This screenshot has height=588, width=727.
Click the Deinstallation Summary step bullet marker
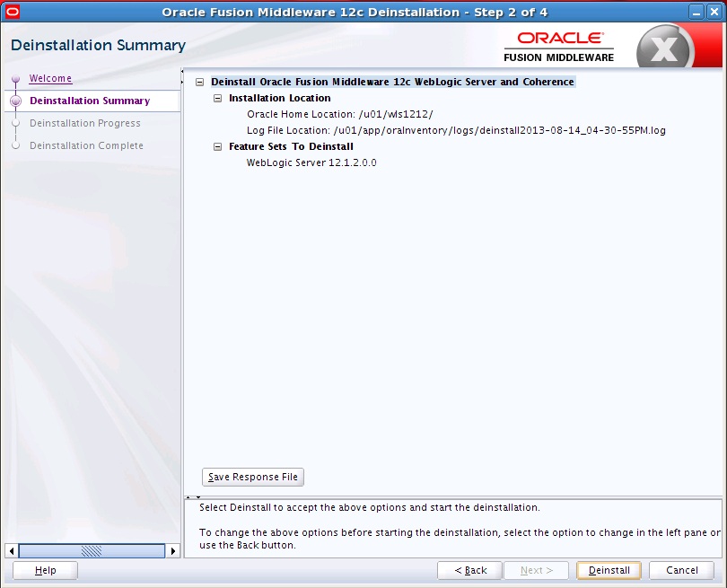tap(16, 101)
